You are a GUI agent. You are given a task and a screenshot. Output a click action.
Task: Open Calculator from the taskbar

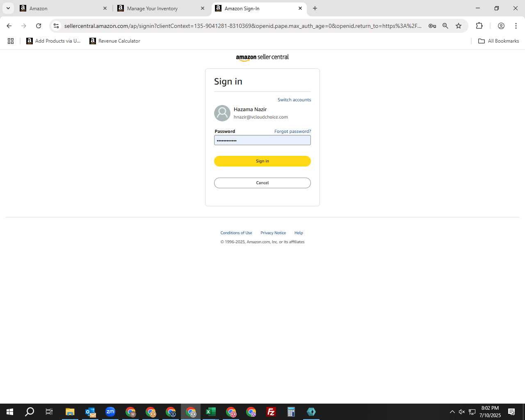[291, 412]
